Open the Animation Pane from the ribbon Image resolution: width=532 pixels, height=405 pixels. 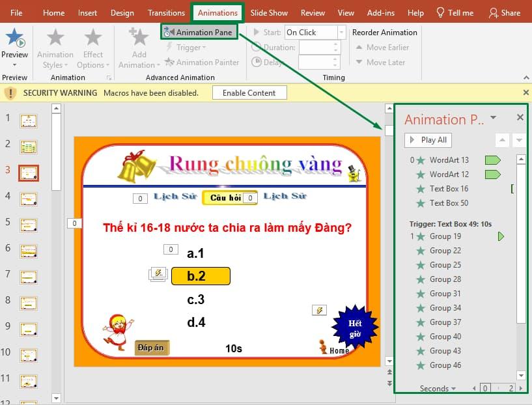pos(199,31)
